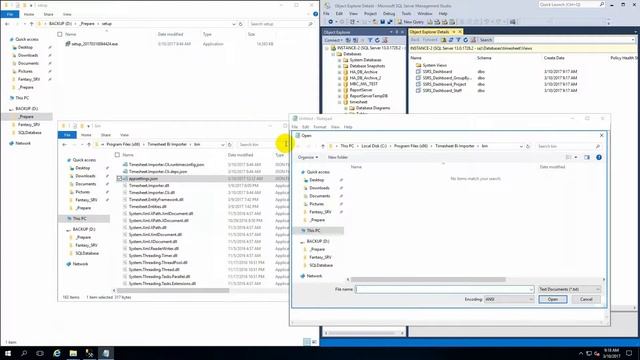Click the filter icon in the Object Explorer Details toolbar
This screenshot has height=360, width=640.
[458, 40]
